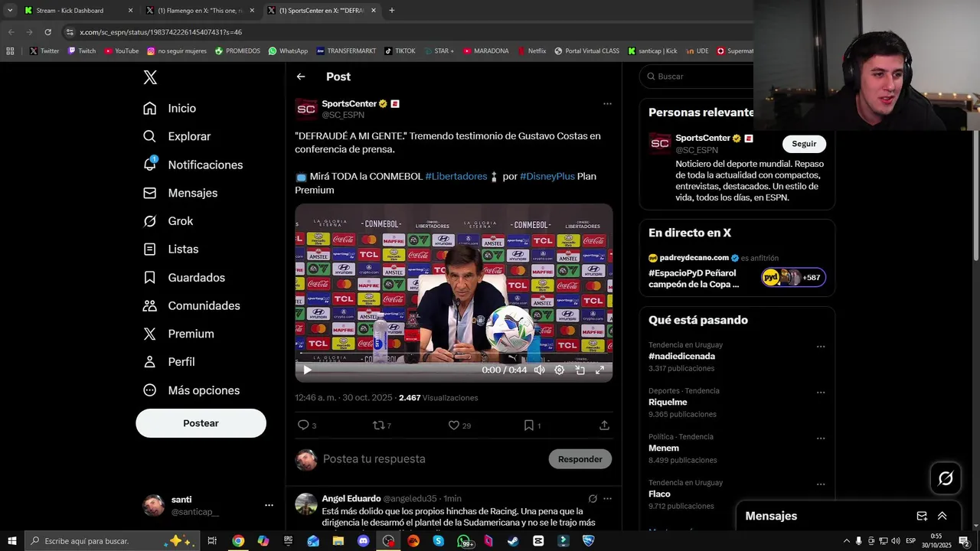The height and width of the screenshot is (551, 980).
Task: Open Twitch bookmark
Action: [x=81, y=51]
